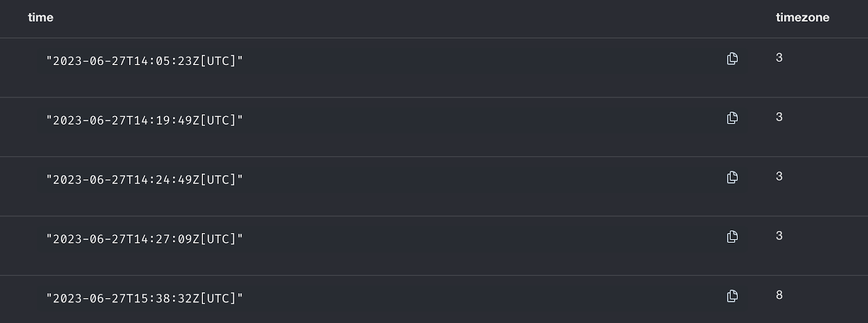
Task: Click timezone value 3 in 14:19:49Z row
Action: pyautogui.click(x=779, y=117)
